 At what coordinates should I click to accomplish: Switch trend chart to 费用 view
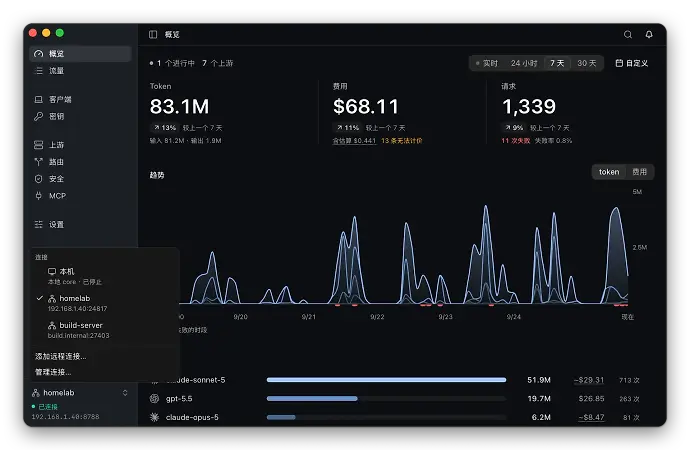click(x=639, y=172)
